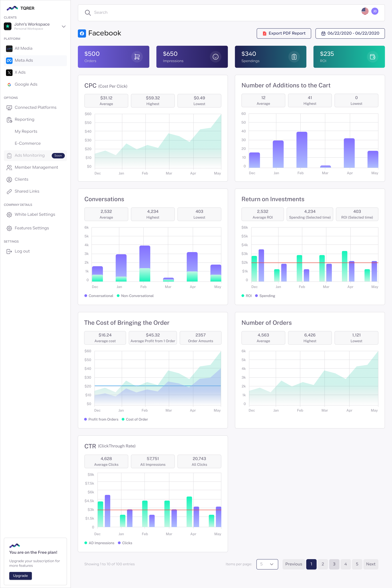Viewport: 392px width, 588px height.
Task: Click Export PDF Report button
Action: [283, 33]
